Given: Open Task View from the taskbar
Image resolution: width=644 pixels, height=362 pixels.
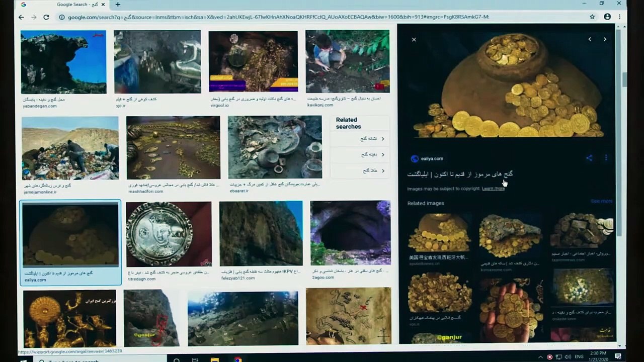Looking at the screenshot, I should click(195, 359).
